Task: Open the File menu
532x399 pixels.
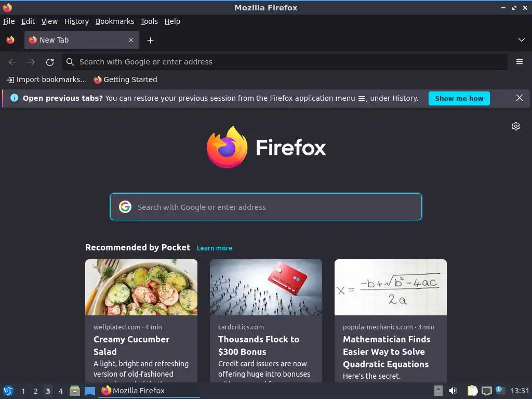Action: [x=9, y=21]
